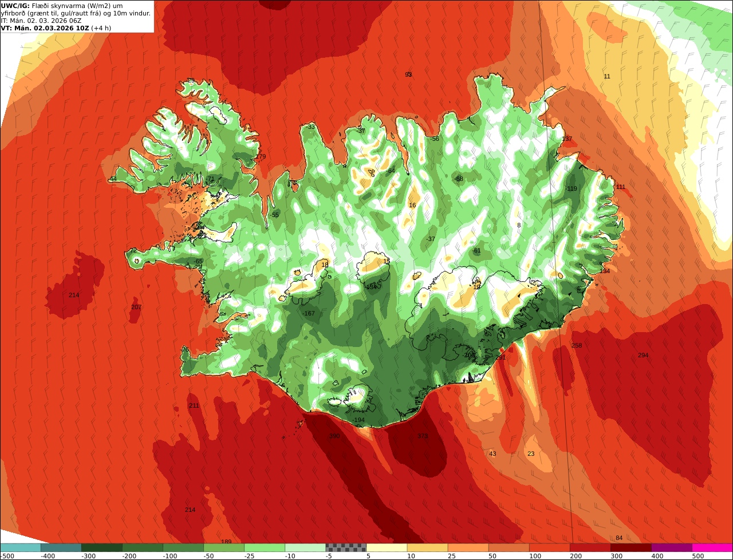The height and width of the screenshot is (560, 733).
Task: Click the map value '189' above the legend
Action: pos(226,542)
